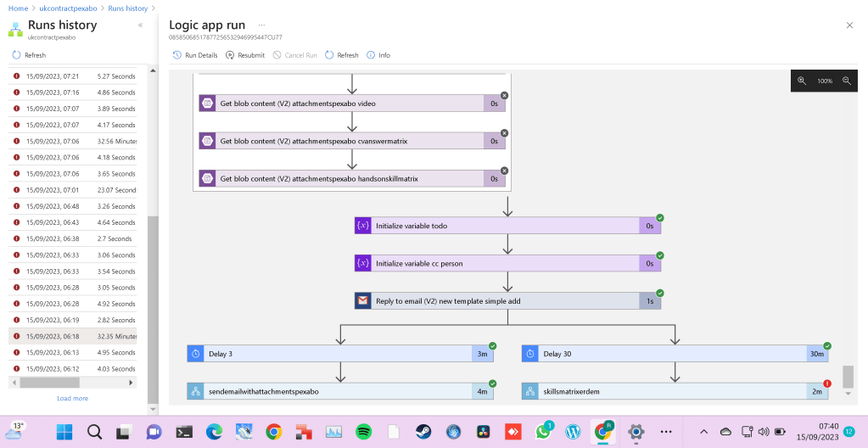Show more taskbar apps with three dots
868x448 pixels.
tap(667, 432)
